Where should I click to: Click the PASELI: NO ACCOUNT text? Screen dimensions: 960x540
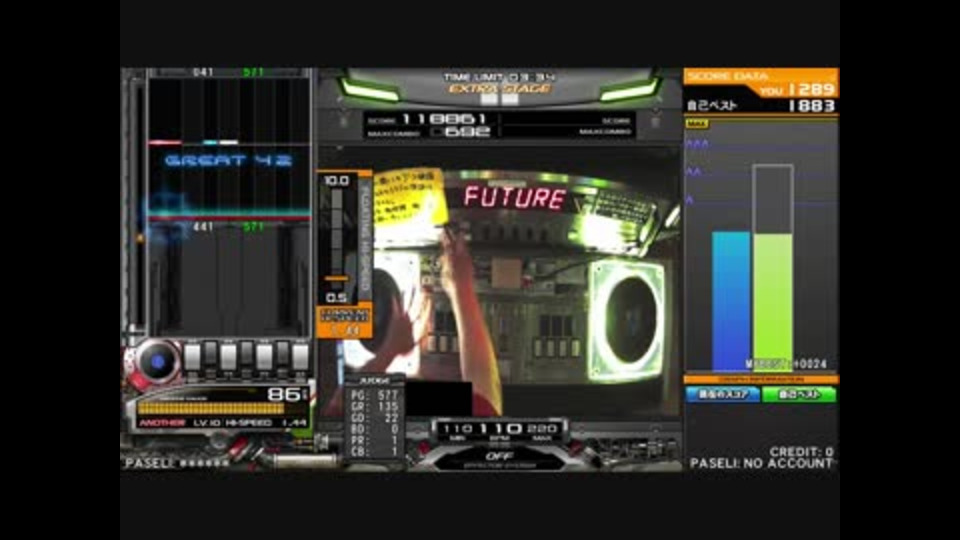(761, 464)
